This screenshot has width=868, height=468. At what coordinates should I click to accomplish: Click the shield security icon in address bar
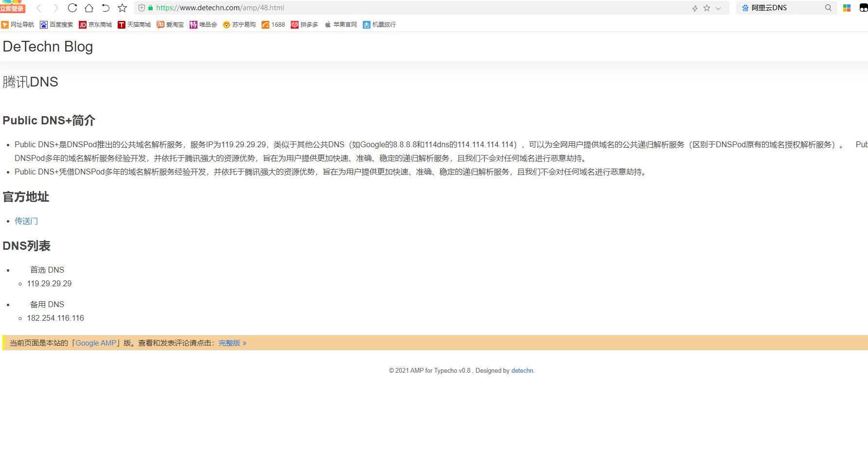point(142,8)
